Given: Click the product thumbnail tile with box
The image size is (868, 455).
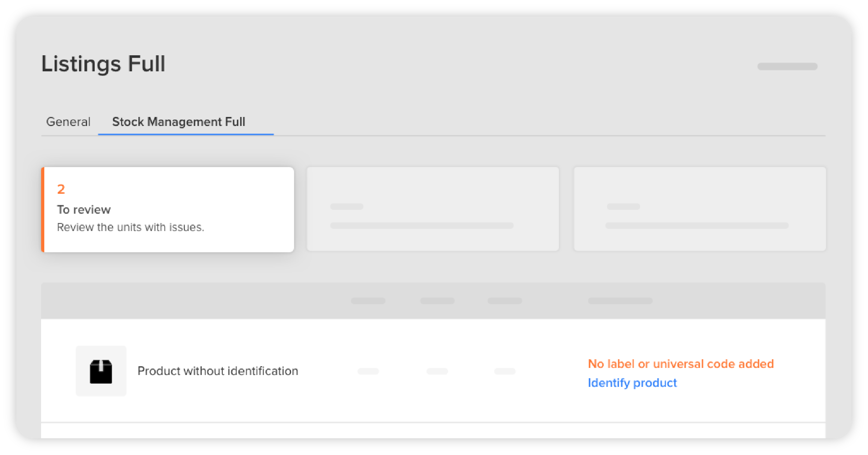Looking at the screenshot, I should pyautogui.click(x=101, y=371).
